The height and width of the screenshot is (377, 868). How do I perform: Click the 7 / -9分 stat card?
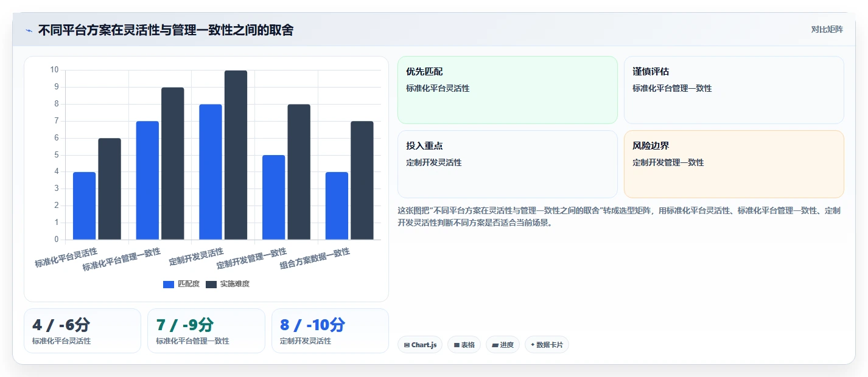pos(206,331)
